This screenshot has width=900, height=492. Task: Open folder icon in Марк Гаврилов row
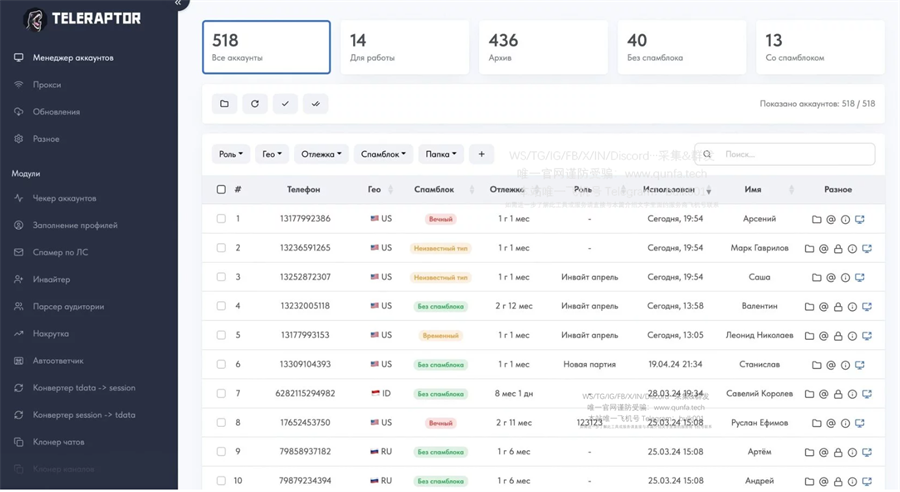[x=809, y=249]
